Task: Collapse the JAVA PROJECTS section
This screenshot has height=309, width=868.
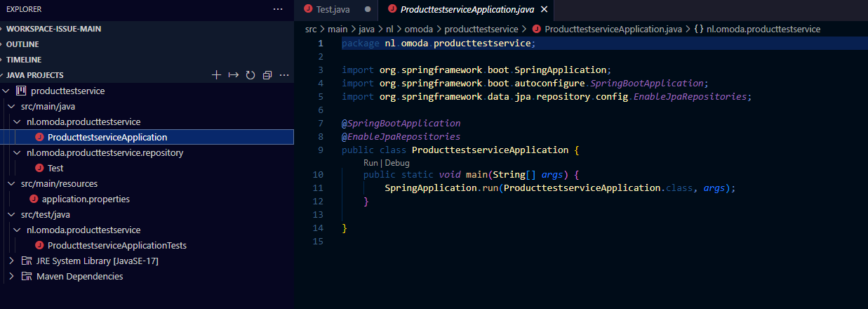Action: point(34,75)
